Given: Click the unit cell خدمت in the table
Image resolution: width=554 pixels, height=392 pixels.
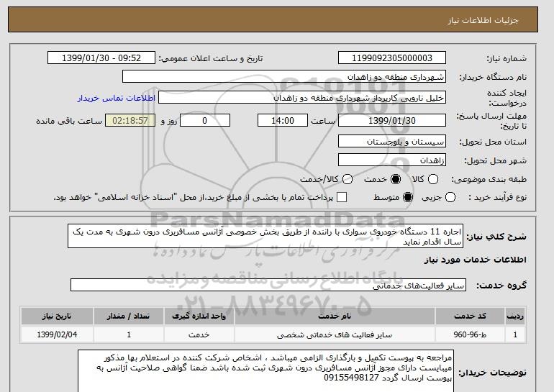Looking at the screenshot, I should (x=199, y=334).
